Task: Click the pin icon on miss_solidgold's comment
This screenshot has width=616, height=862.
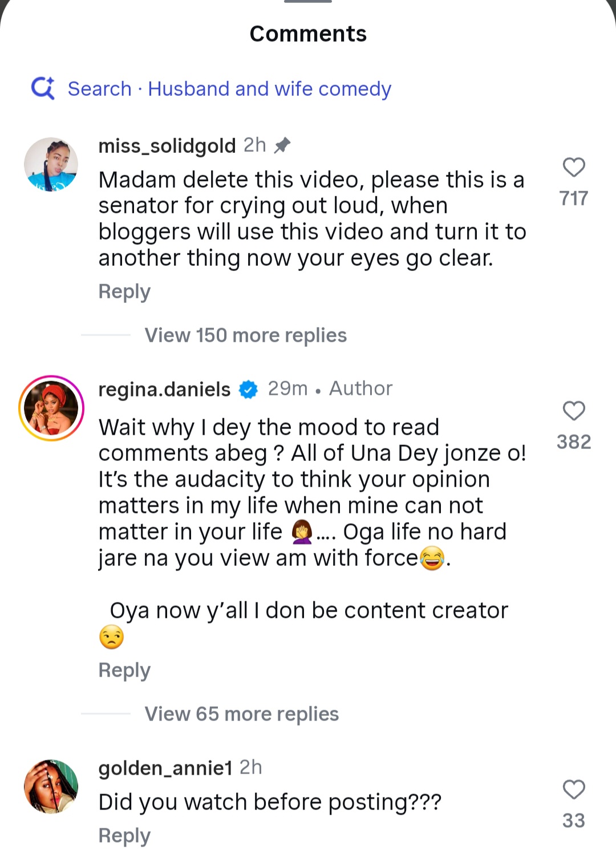Action: pyautogui.click(x=282, y=145)
